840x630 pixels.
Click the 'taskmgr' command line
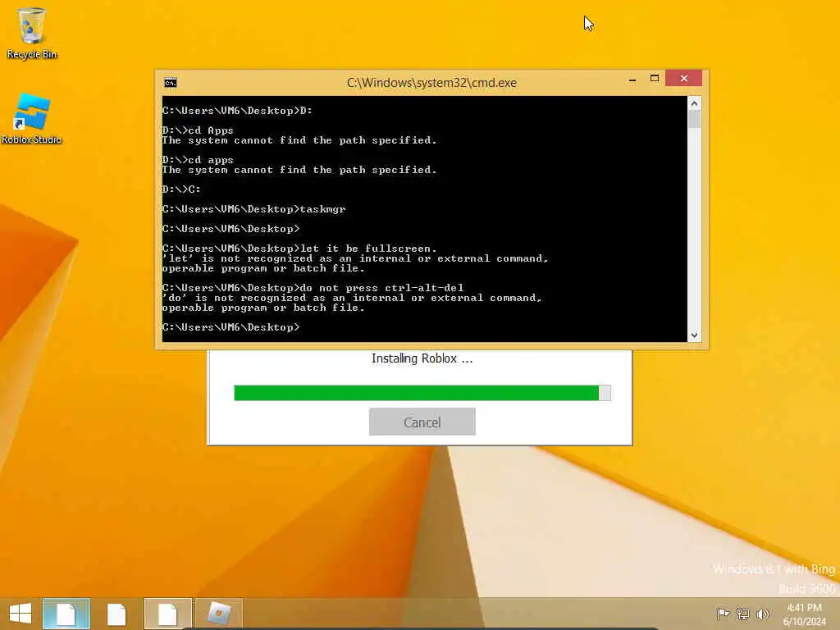[x=254, y=209]
